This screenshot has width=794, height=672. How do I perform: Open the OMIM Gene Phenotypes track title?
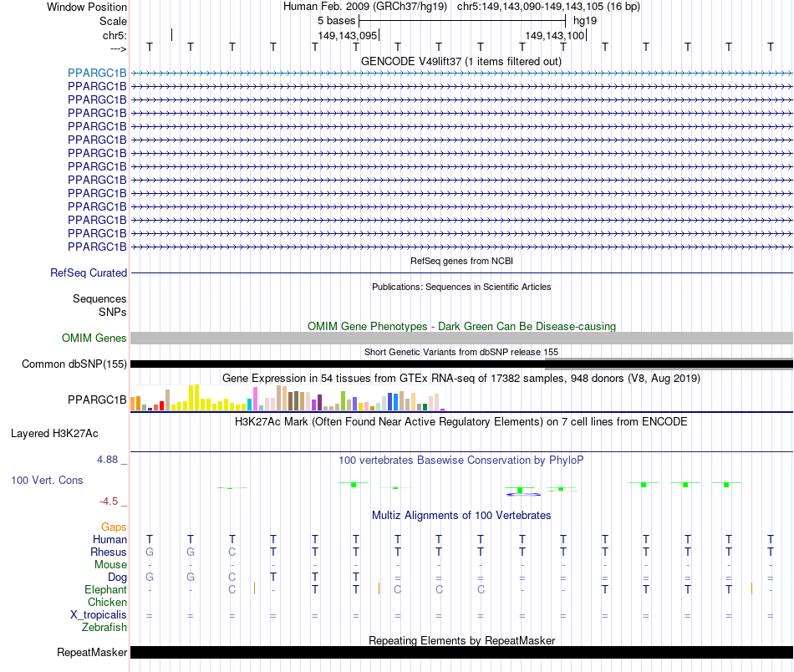coord(461,327)
